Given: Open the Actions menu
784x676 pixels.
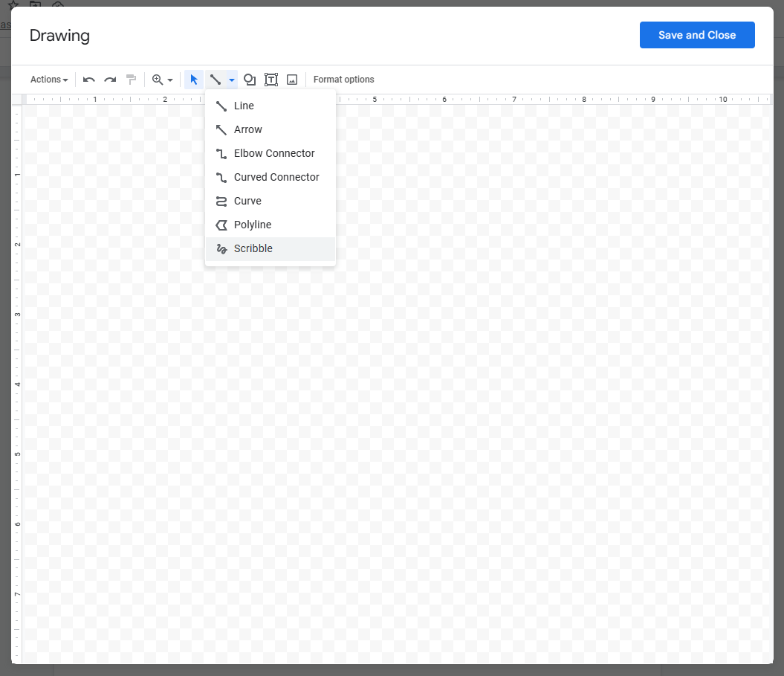Looking at the screenshot, I should pyautogui.click(x=48, y=80).
